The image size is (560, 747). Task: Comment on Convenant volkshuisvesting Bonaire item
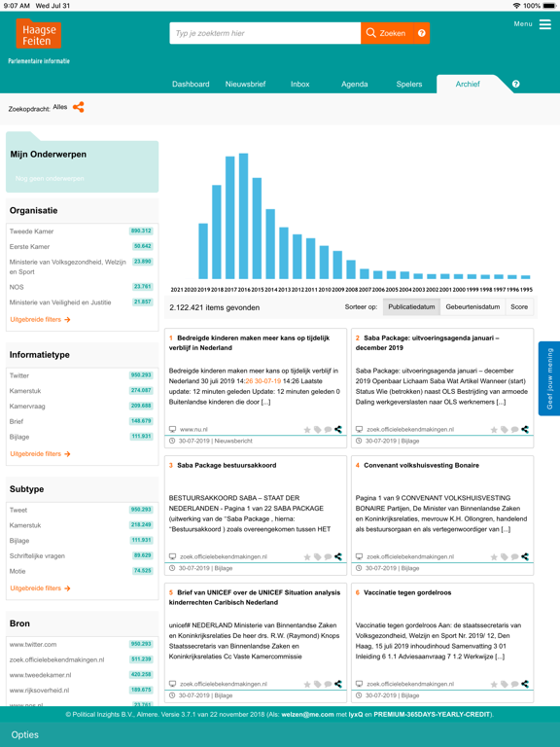point(514,557)
